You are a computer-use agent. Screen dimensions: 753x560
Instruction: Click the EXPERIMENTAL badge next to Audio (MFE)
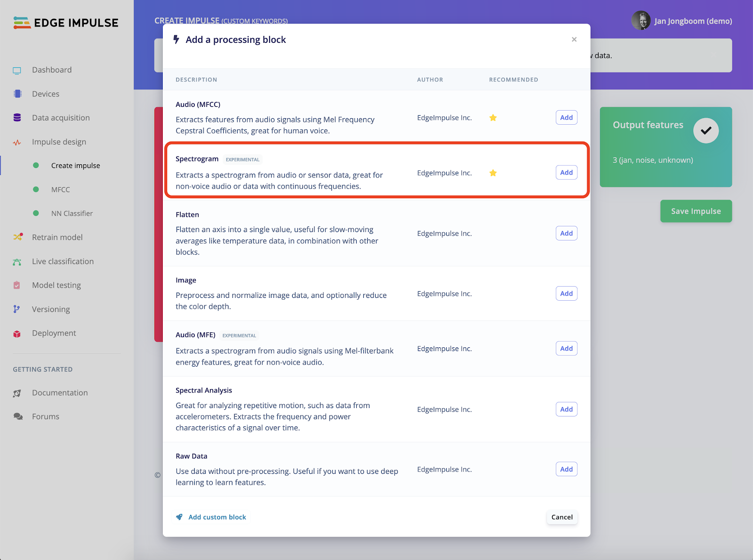pyautogui.click(x=239, y=336)
